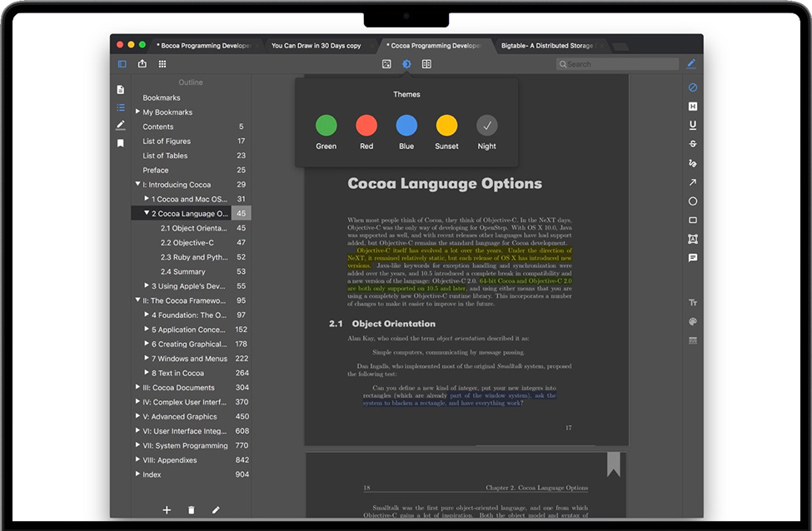Expand the VIII: Appendixes section
This screenshot has width=812, height=531.
[x=138, y=460]
